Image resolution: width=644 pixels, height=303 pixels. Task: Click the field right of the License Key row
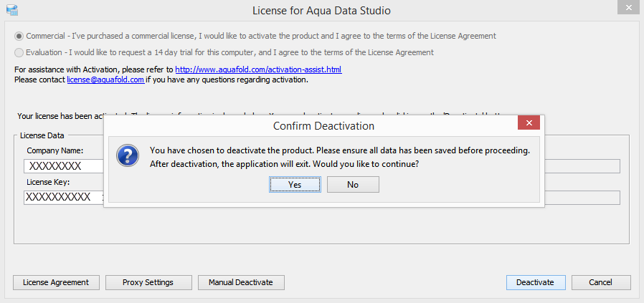coord(581,198)
